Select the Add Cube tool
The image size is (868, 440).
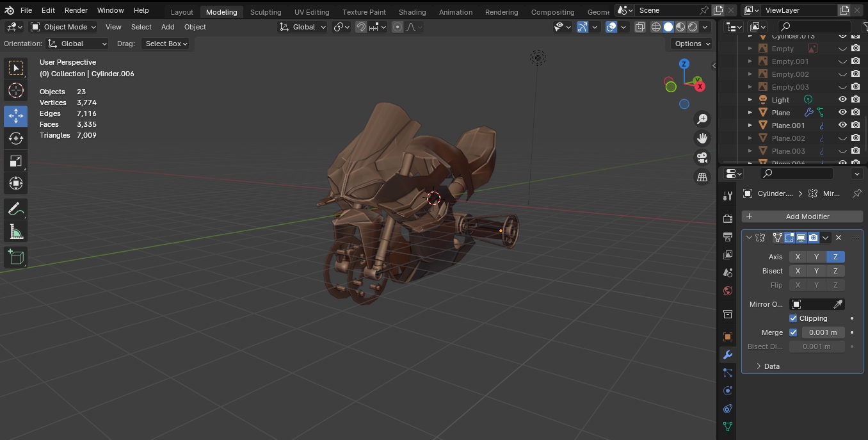click(16, 257)
